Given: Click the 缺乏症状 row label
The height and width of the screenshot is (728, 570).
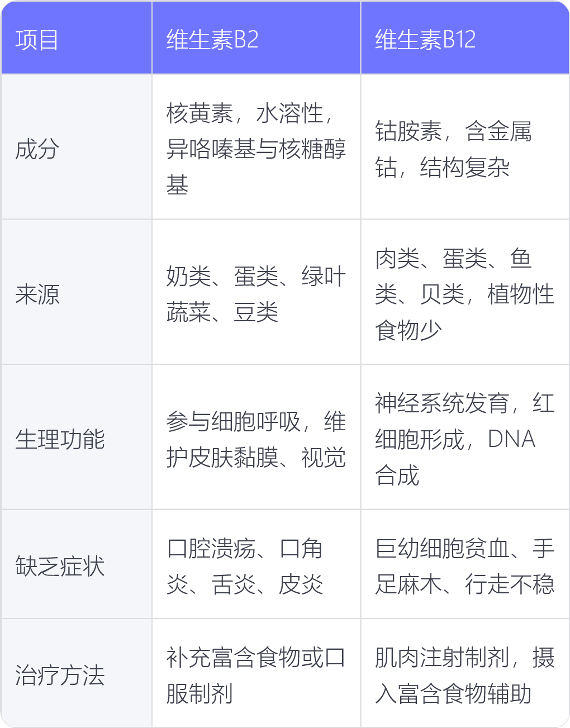Looking at the screenshot, I should [x=77, y=564].
